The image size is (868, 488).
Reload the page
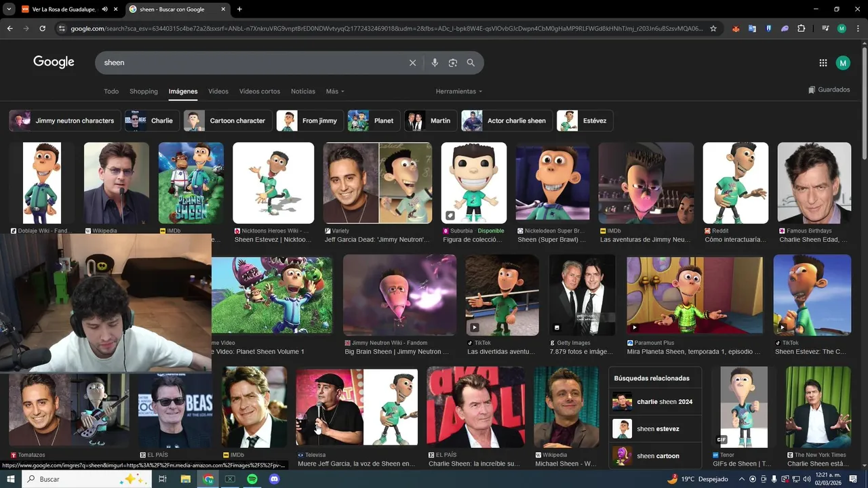(42, 28)
